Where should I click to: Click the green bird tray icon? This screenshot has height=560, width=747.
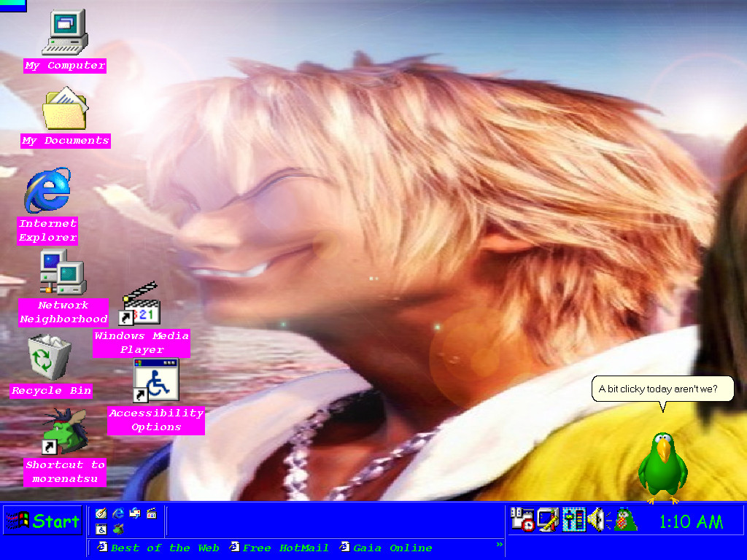pos(624,519)
